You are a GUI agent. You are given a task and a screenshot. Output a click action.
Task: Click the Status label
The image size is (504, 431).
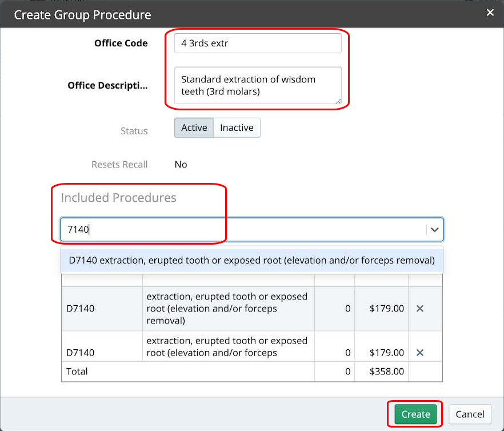coord(134,131)
